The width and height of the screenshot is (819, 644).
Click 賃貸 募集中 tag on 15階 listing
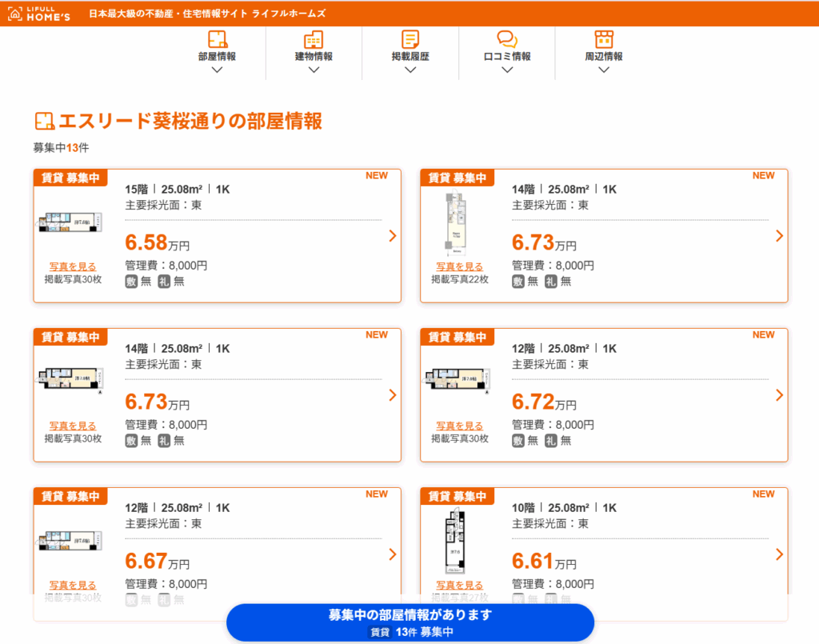click(70, 178)
